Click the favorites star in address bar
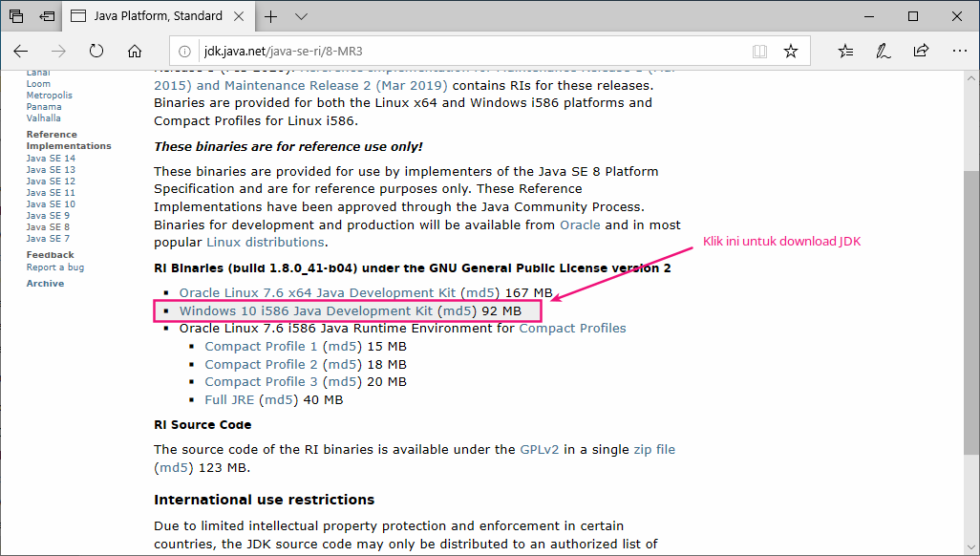Image resolution: width=980 pixels, height=556 pixels. pyautogui.click(x=791, y=51)
